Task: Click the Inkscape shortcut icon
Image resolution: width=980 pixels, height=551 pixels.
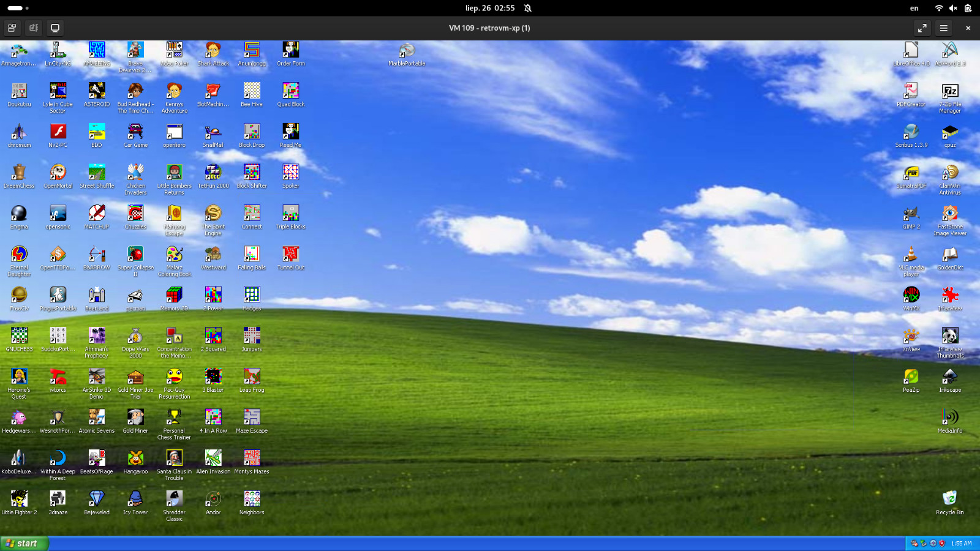Action: [x=950, y=377]
